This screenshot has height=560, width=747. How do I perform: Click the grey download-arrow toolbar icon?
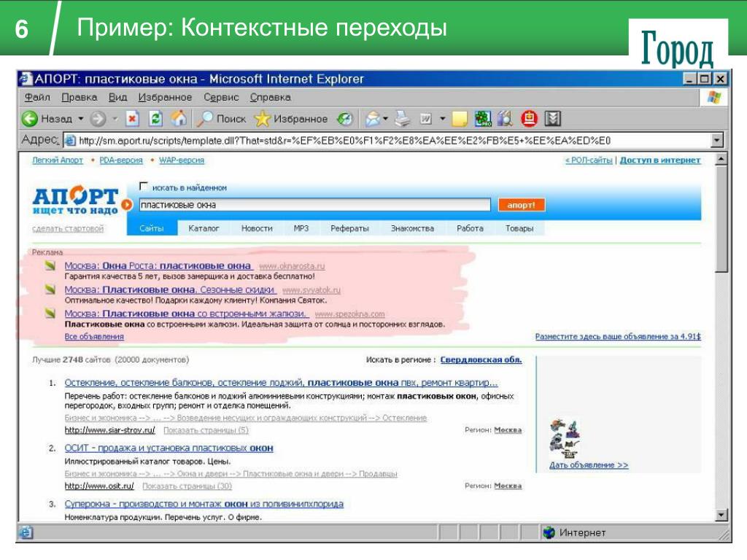coord(553,119)
